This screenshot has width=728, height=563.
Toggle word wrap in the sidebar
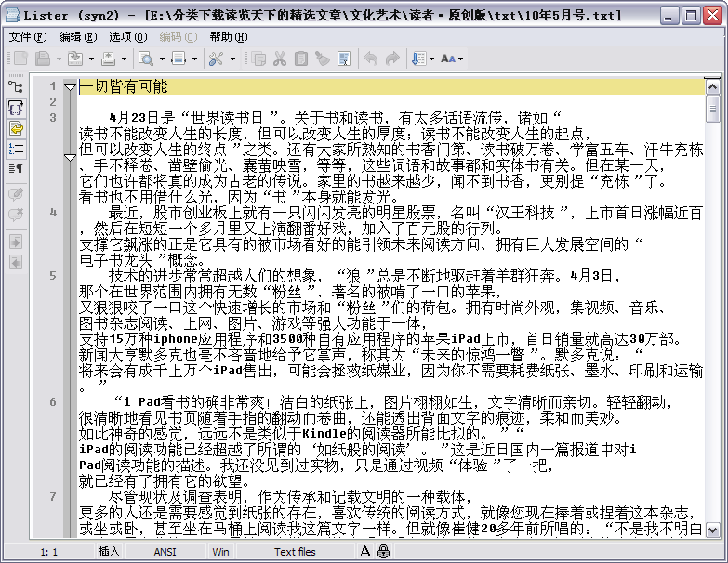(x=16, y=128)
